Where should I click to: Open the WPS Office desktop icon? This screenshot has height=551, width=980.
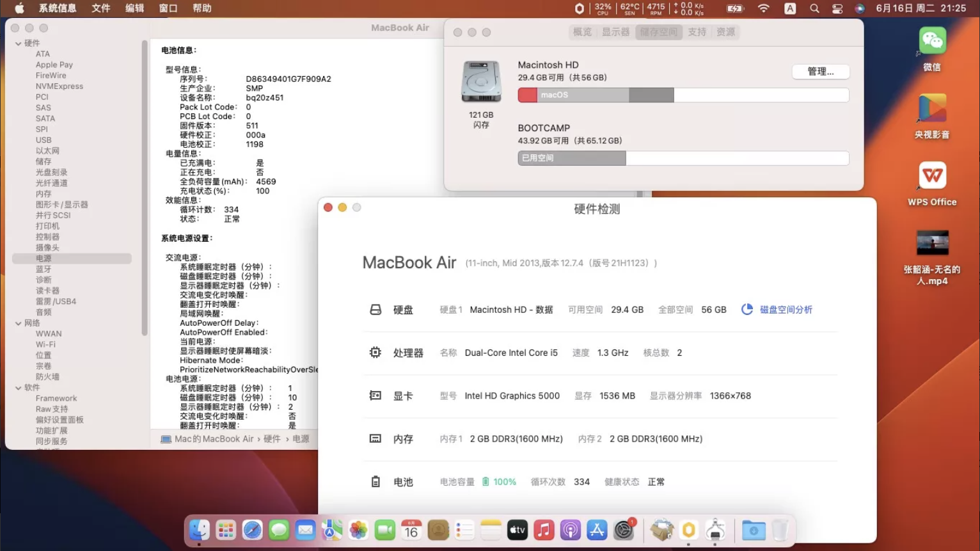point(932,175)
